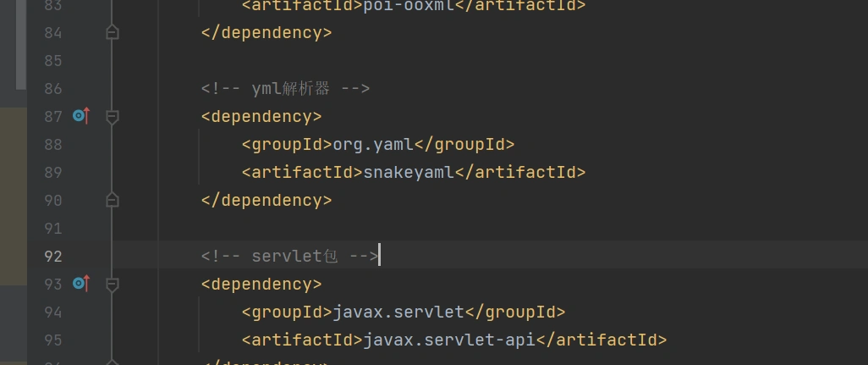The width and height of the screenshot is (868, 365).
Task: Click the empty line 91 in the editor
Action: click(423, 229)
